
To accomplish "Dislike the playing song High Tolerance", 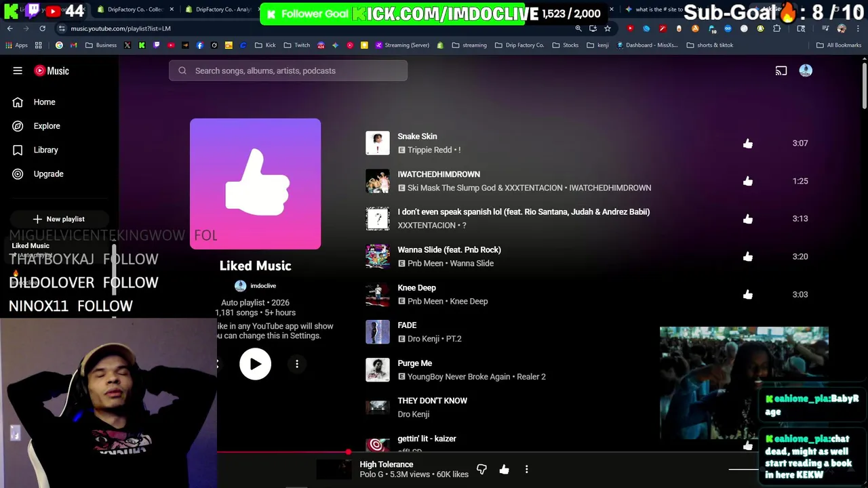I will coord(481,469).
